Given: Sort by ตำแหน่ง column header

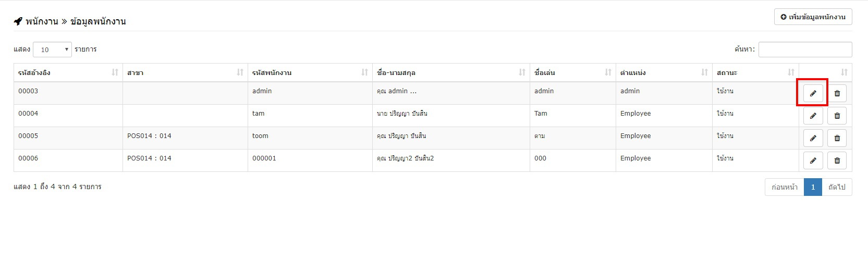Looking at the screenshot, I should point(664,72).
